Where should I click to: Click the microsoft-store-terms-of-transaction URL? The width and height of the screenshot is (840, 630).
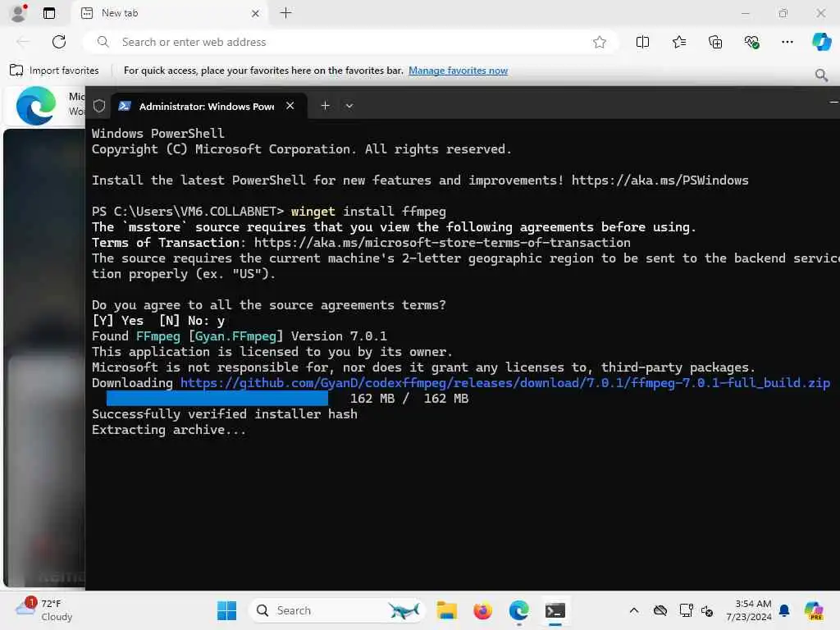point(442,242)
